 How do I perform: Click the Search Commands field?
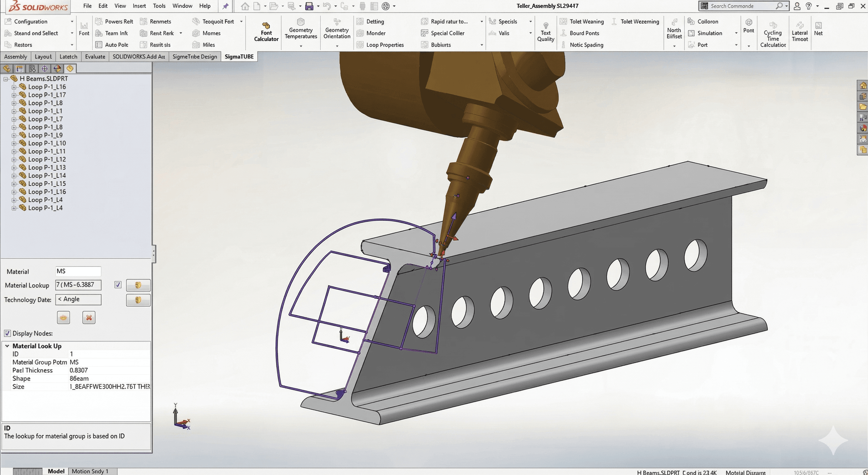pyautogui.click(x=744, y=6)
